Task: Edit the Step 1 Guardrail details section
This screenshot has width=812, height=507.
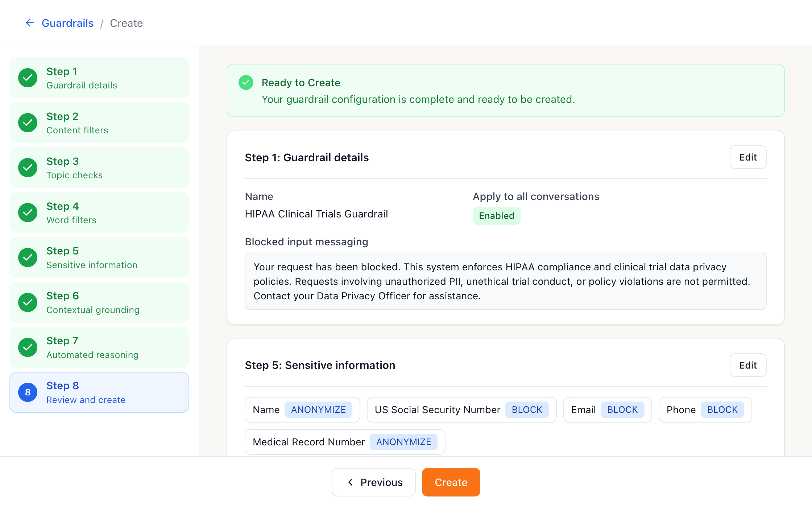Action: [748, 157]
